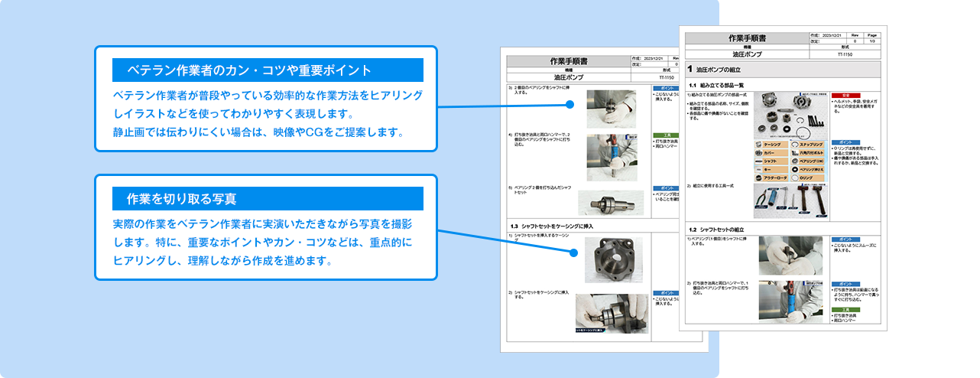Click the blue callout dot on bearing photo
980x378 pixels.
(570, 104)
